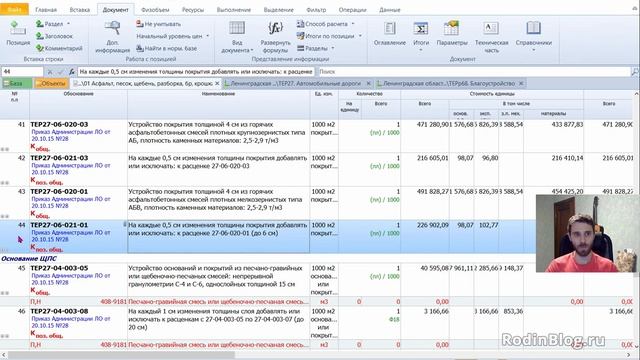Screen dimensions: 640x360
Task: Switch to Ресурсы ribbon tab
Action: point(193,9)
